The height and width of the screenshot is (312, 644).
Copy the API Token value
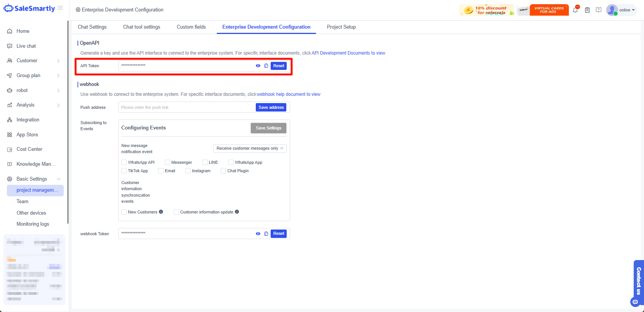(x=266, y=66)
